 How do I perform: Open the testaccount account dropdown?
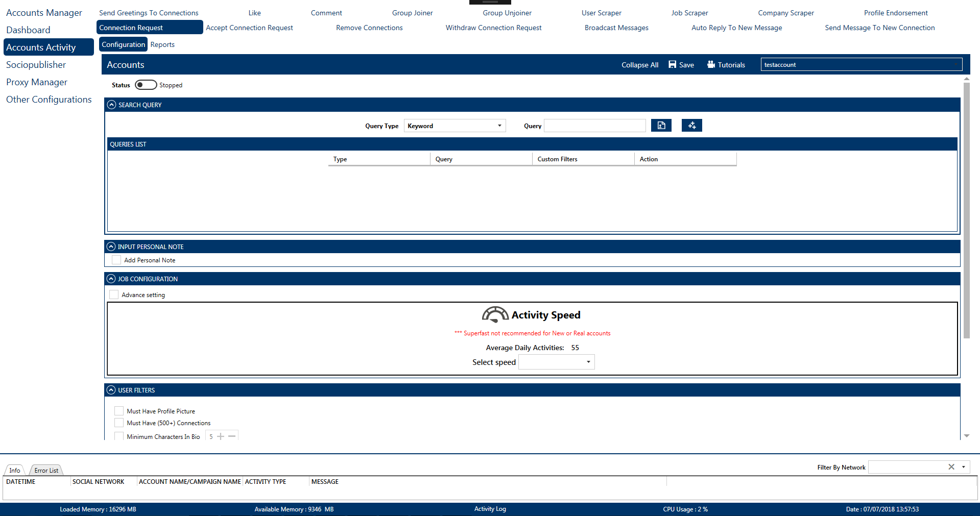click(x=861, y=65)
